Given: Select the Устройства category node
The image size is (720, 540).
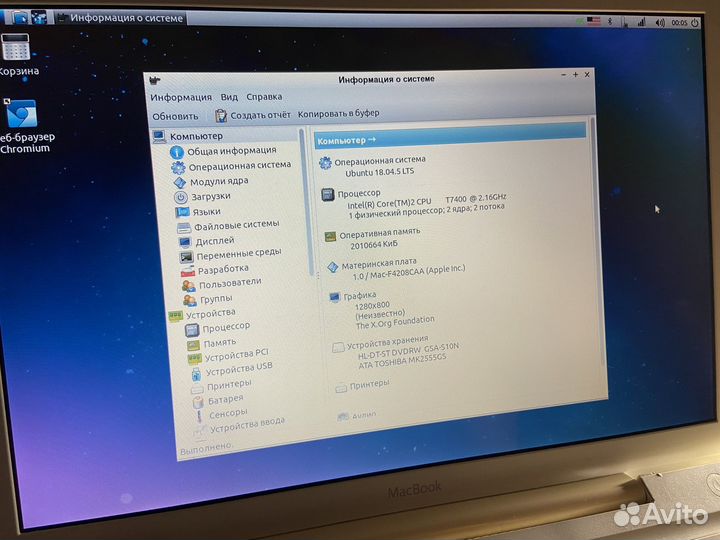Looking at the screenshot, I should click(211, 314).
